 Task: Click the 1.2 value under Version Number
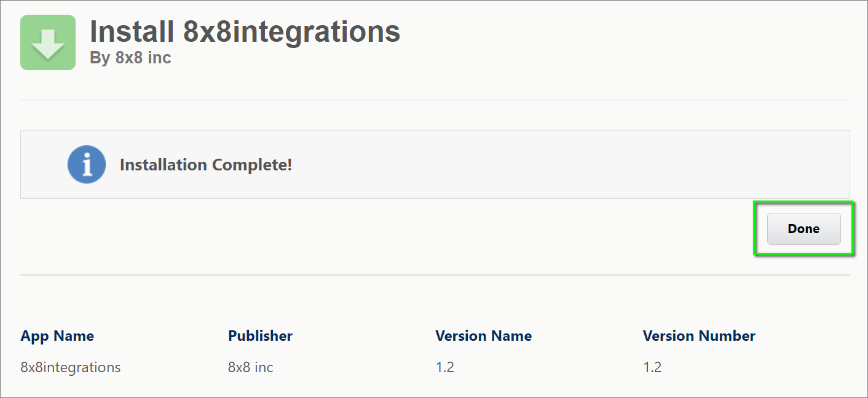click(652, 367)
